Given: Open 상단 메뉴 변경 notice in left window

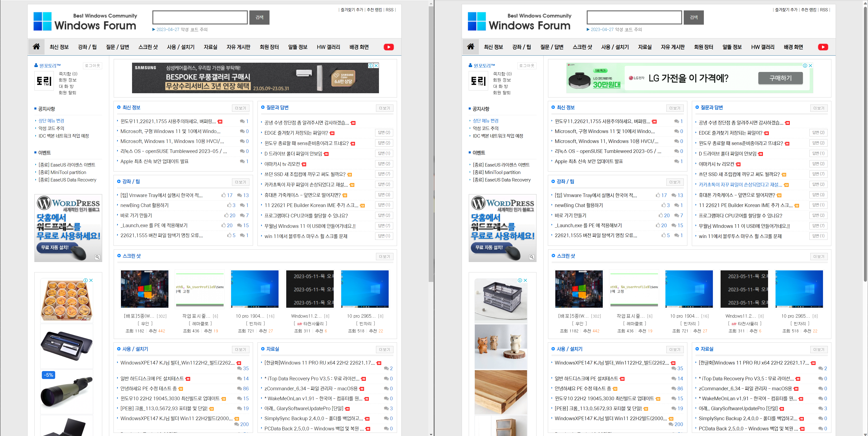Looking at the screenshot, I should click(51, 121).
